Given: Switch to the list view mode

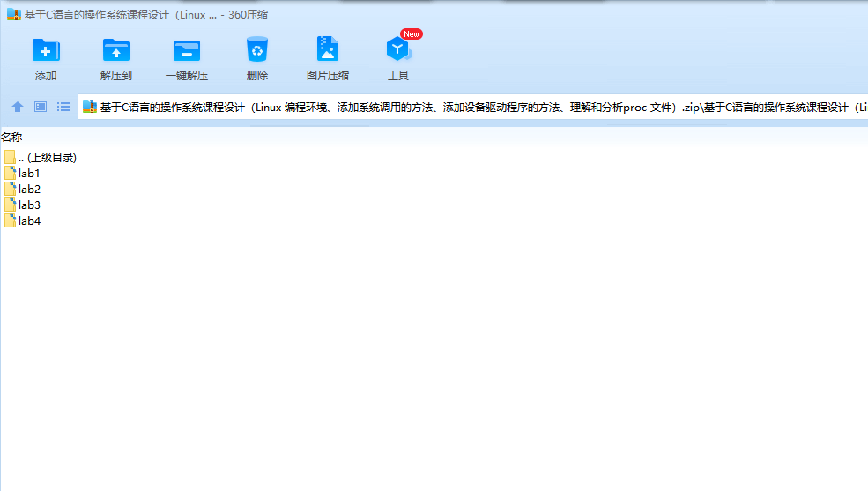Looking at the screenshot, I should [63, 107].
